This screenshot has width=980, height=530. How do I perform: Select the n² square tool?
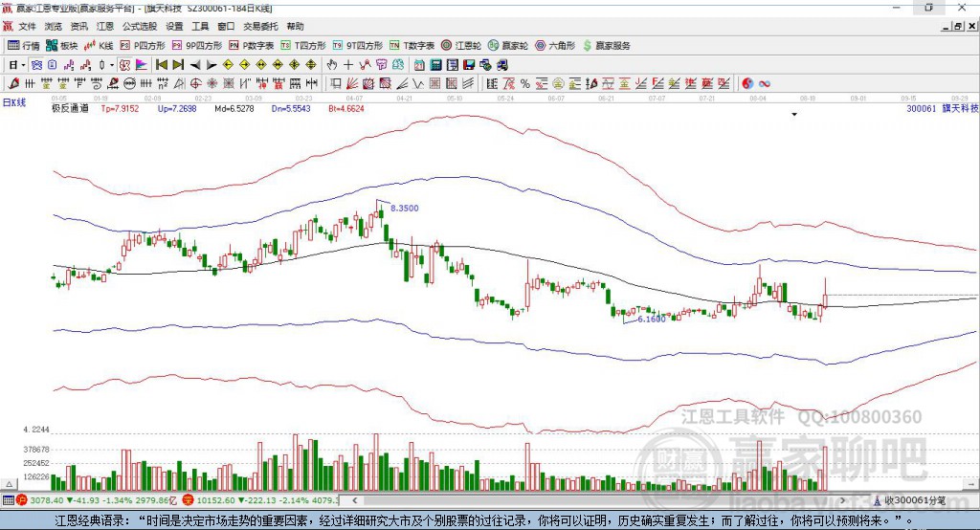pyautogui.click(x=163, y=84)
